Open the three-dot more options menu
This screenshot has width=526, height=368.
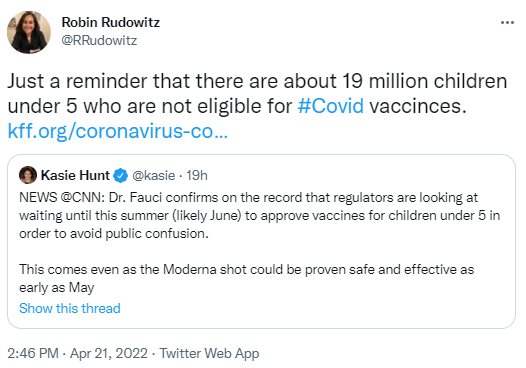click(507, 23)
